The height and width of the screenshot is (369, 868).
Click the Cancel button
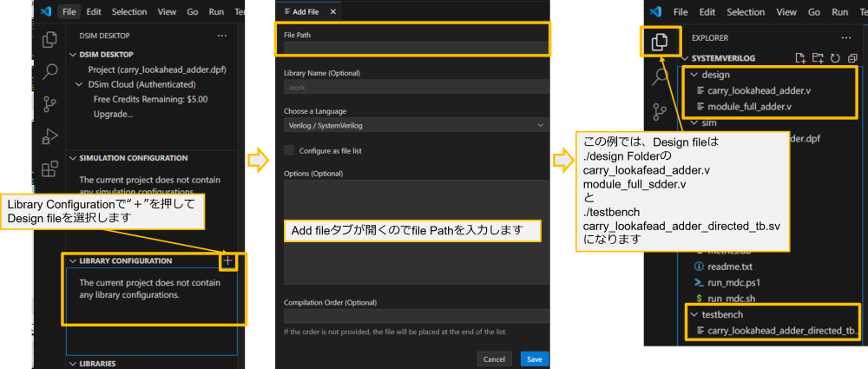(494, 359)
